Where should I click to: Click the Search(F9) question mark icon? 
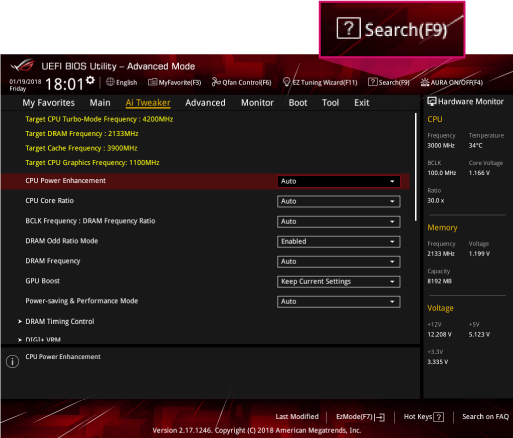click(x=373, y=82)
